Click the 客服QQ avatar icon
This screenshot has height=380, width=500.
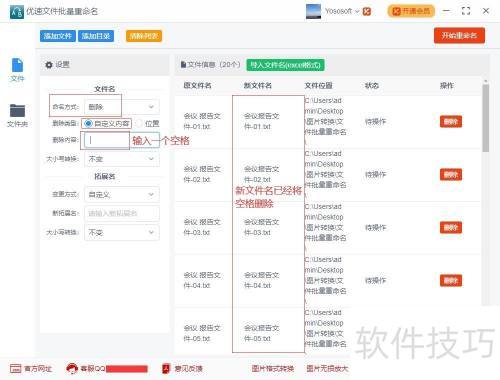72,369
